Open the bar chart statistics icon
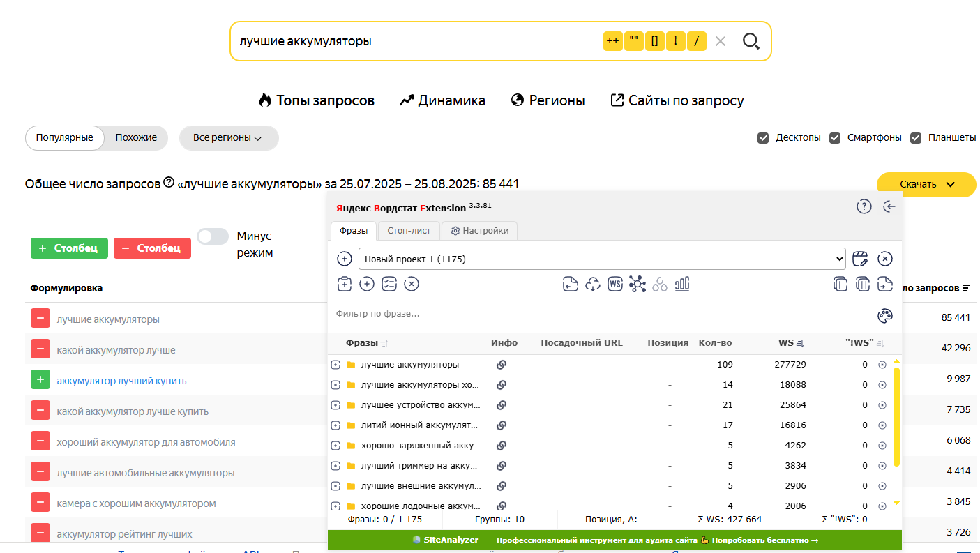 (x=682, y=284)
